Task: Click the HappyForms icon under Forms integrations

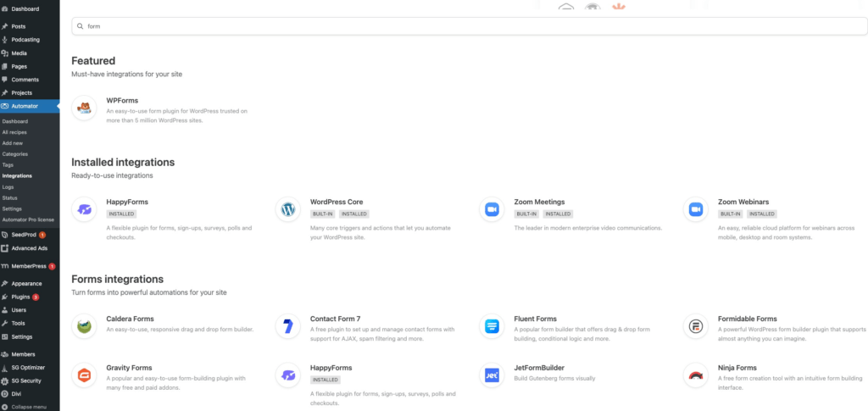Action: [x=288, y=375]
